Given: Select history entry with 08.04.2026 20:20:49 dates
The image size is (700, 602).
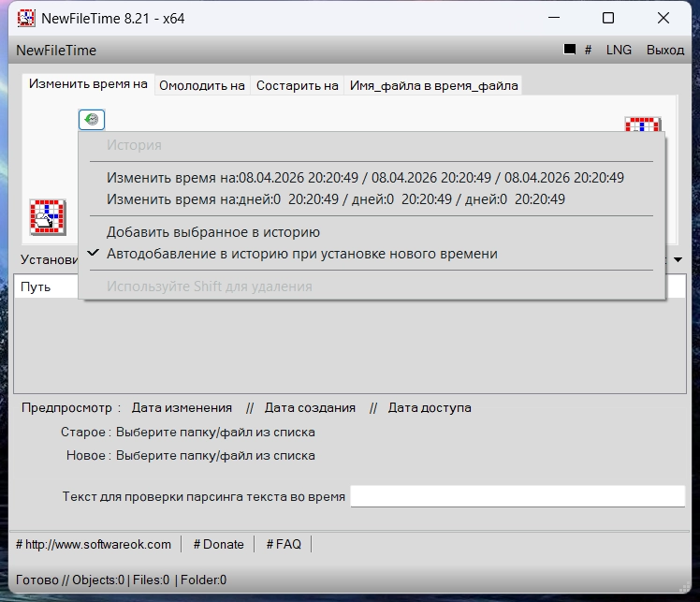Looking at the screenshot, I should click(x=372, y=178).
